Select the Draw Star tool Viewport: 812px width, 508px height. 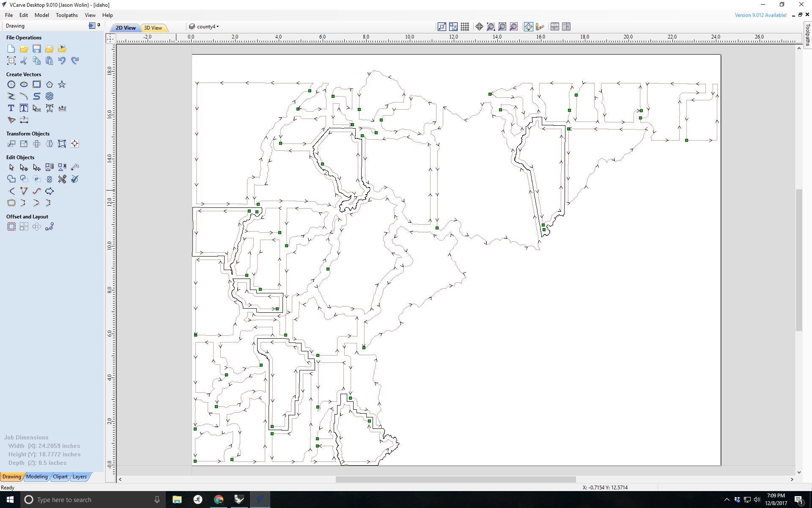click(62, 84)
